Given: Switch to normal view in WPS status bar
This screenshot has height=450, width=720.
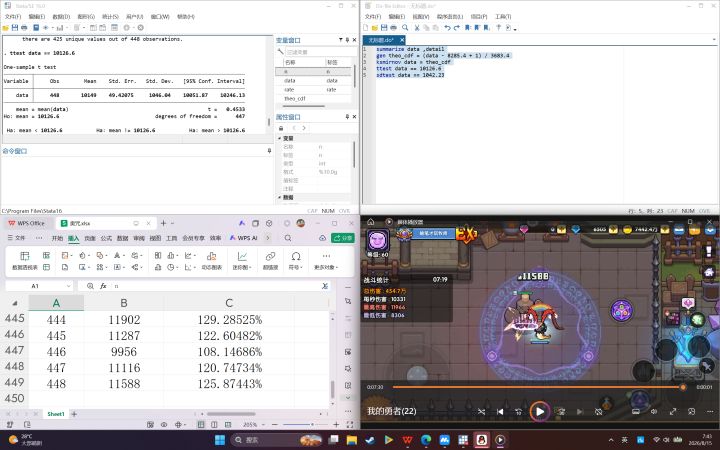Looking at the screenshot, I should coord(201,425).
